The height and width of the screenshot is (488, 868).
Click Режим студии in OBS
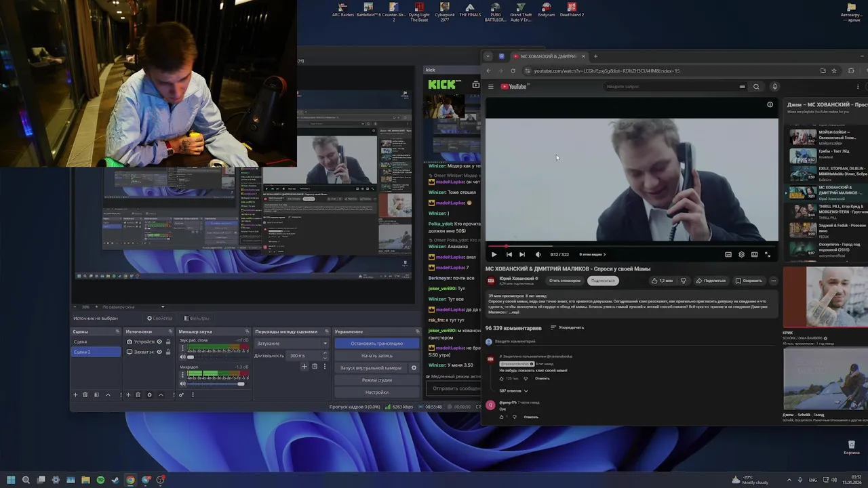[x=376, y=380]
